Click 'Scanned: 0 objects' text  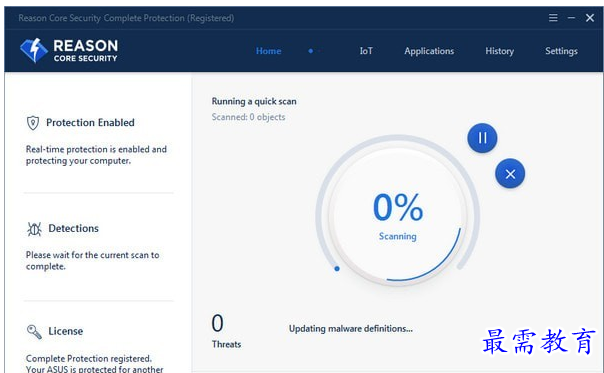click(x=248, y=117)
